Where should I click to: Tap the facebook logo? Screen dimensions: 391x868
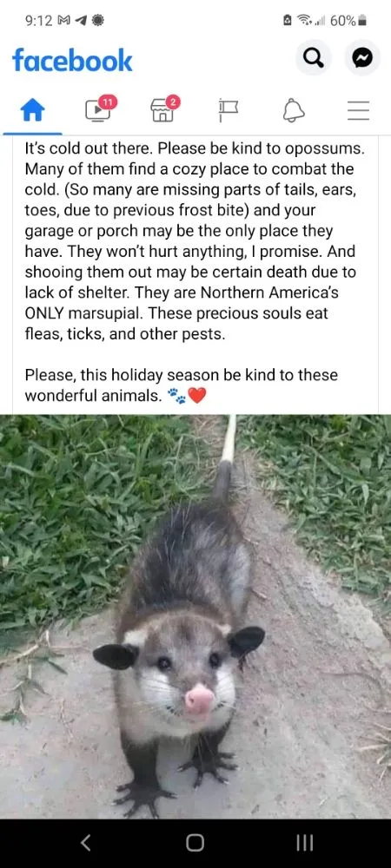(72, 60)
